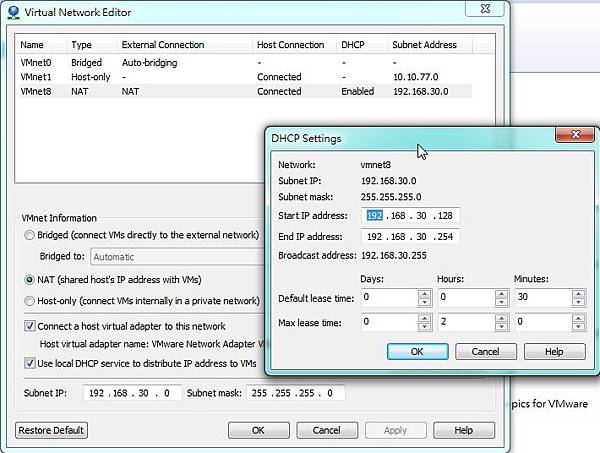Click the DHCP column header
This screenshot has width=600, height=453.
tap(362, 45)
